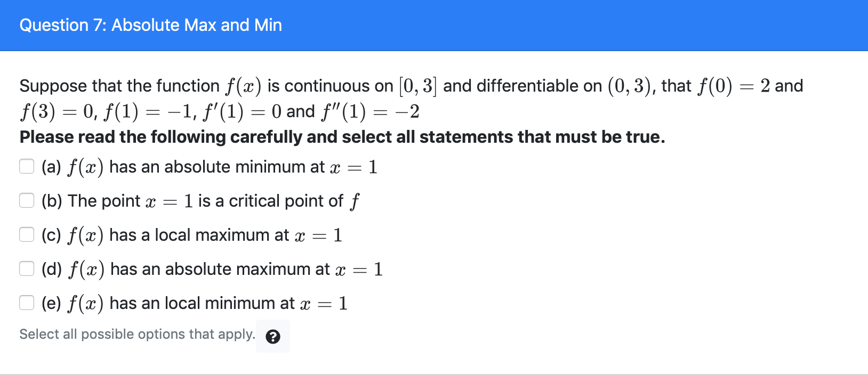The height and width of the screenshot is (375, 868).
Task: Click the f(x) problem description paragraph
Action: [411, 99]
